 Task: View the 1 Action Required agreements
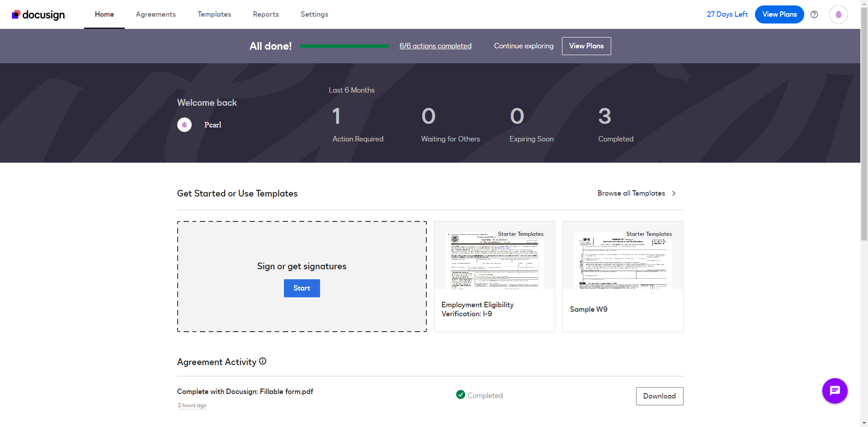(358, 124)
